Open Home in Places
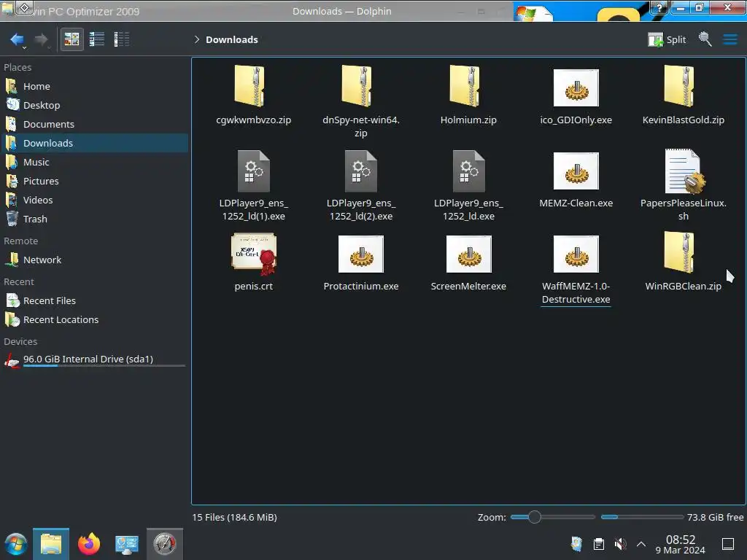Screen dimensions: 747x560 click(96, 86)
